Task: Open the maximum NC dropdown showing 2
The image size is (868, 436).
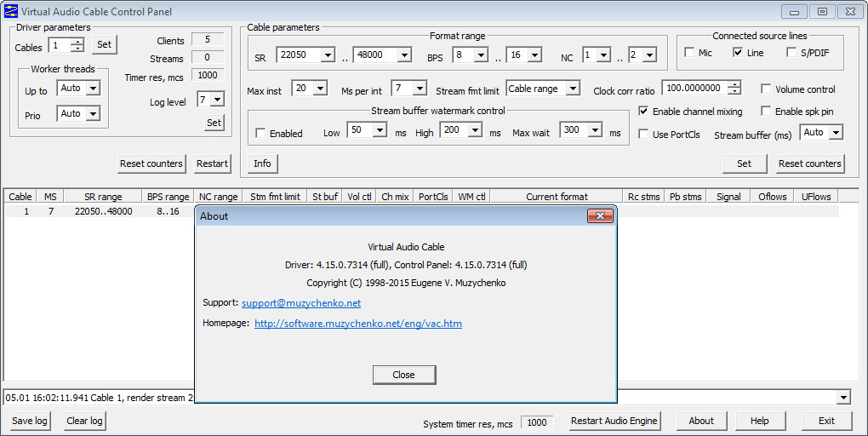Action: (x=649, y=54)
